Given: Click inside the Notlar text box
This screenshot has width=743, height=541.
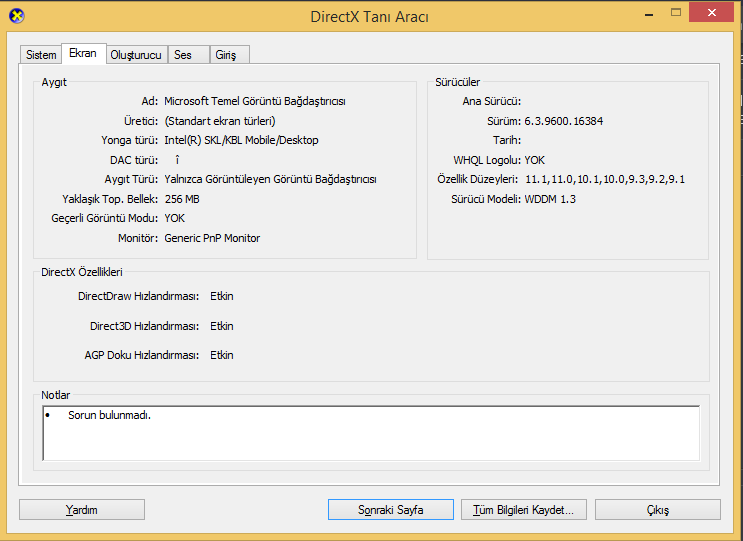Looking at the screenshot, I should point(371,433).
